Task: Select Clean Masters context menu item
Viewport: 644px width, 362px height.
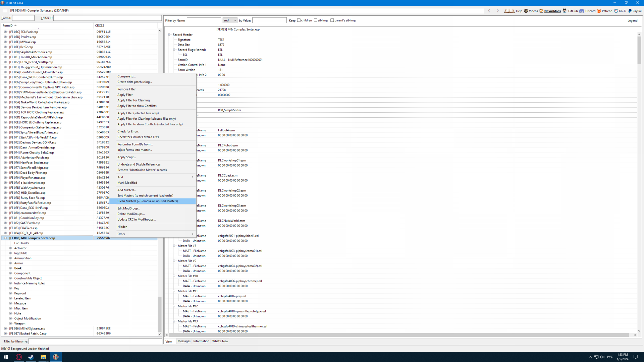Action: tap(148, 201)
